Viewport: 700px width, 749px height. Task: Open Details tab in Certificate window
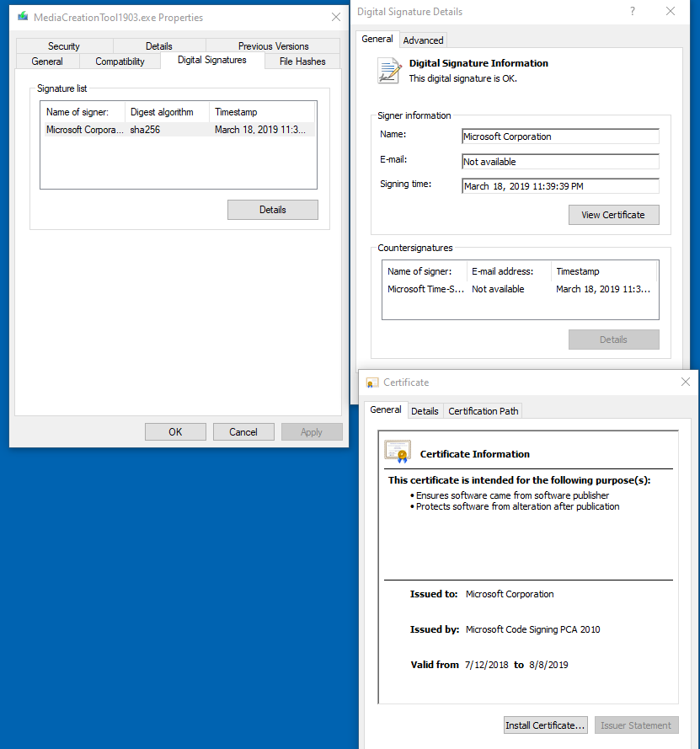(425, 411)
